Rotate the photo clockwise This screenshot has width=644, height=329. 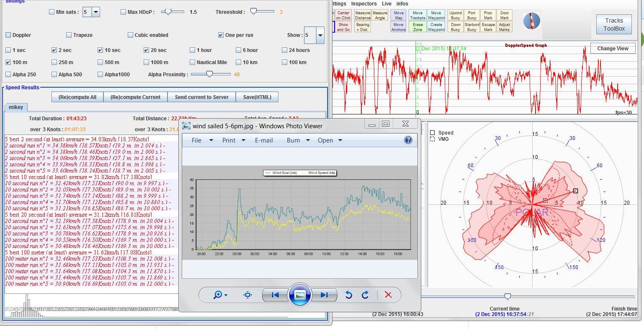pyautogui.click(x=365, y=295)
